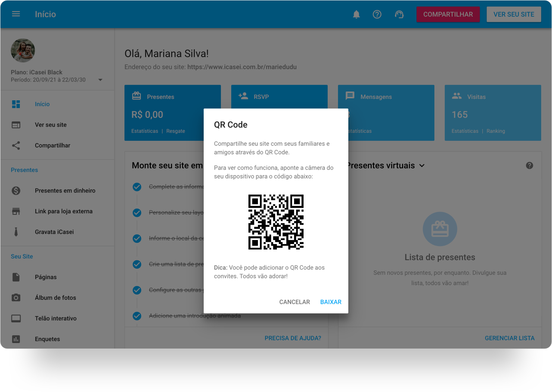Click help icon in Presentes virtuais panel
The width and height of the screenshot is (552, 392).
(530, 166)
